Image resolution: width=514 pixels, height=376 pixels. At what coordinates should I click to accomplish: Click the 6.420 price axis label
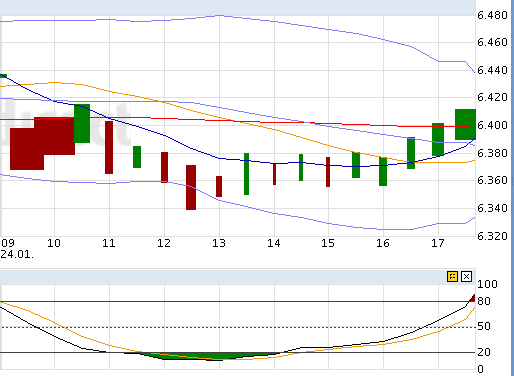coord(492,97)
